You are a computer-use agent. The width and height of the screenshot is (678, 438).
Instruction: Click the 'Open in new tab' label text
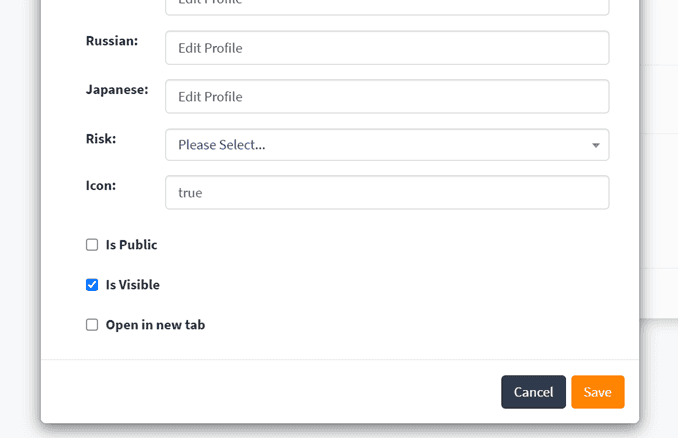(x=155, y=325)
